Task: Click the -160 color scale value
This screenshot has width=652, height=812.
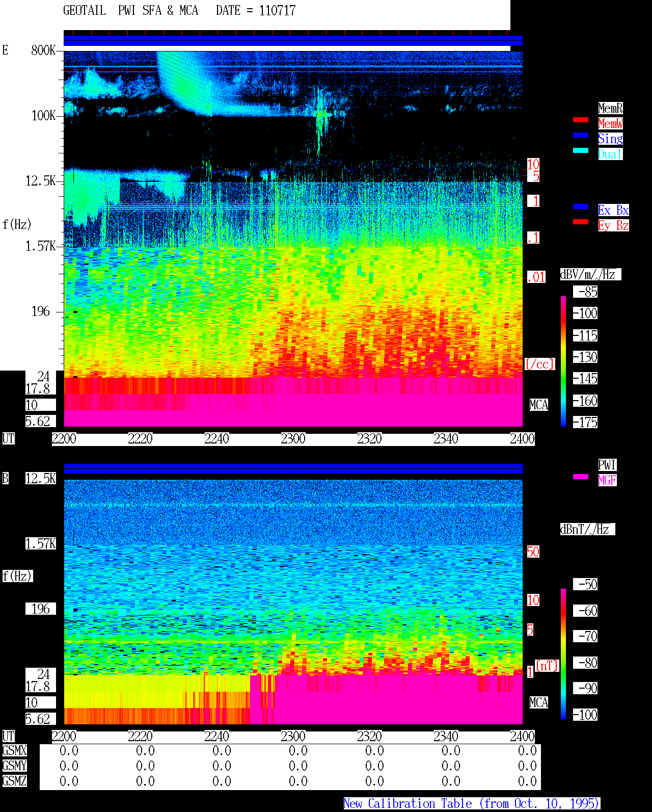Action: point(585,401)
